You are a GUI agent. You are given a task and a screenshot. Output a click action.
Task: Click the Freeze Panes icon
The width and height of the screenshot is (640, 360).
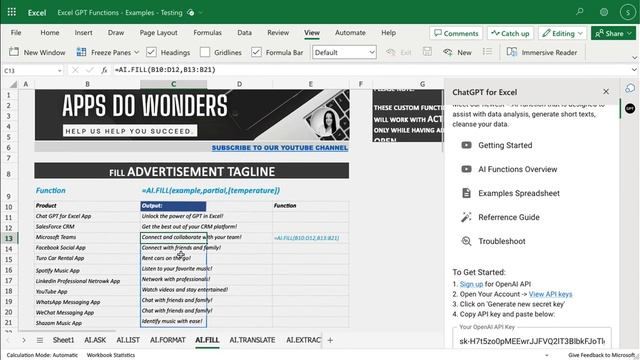(81, 52)
